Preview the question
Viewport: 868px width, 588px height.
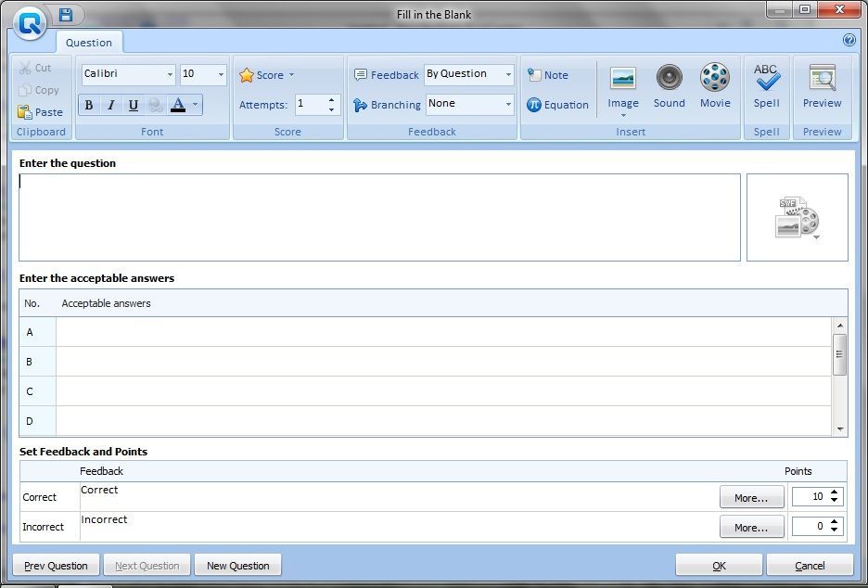(x=822, y=88)
